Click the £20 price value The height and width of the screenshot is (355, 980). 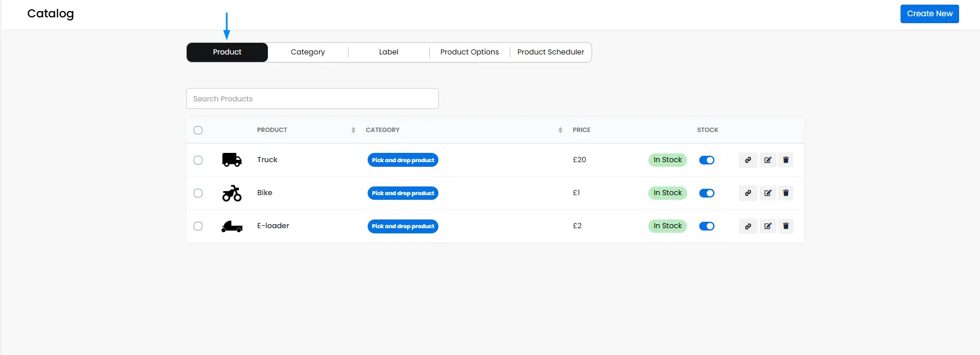[x=579, y=160]
